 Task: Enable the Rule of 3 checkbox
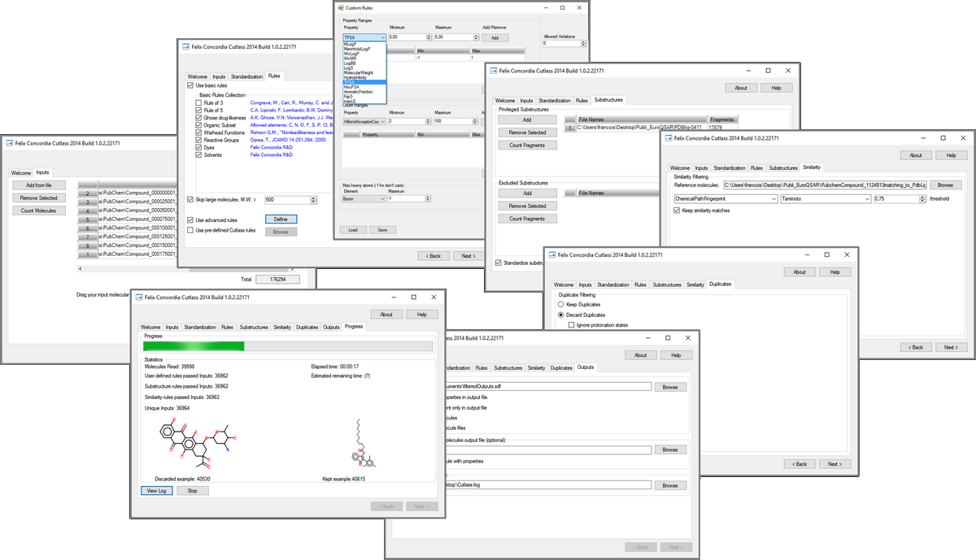tap(198, 103)
